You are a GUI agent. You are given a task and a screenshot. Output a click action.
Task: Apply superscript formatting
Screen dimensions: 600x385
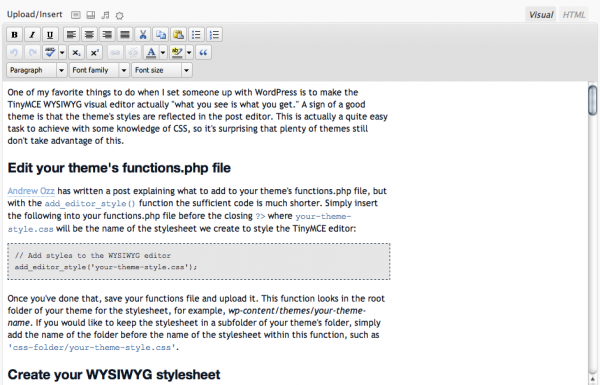94,52
